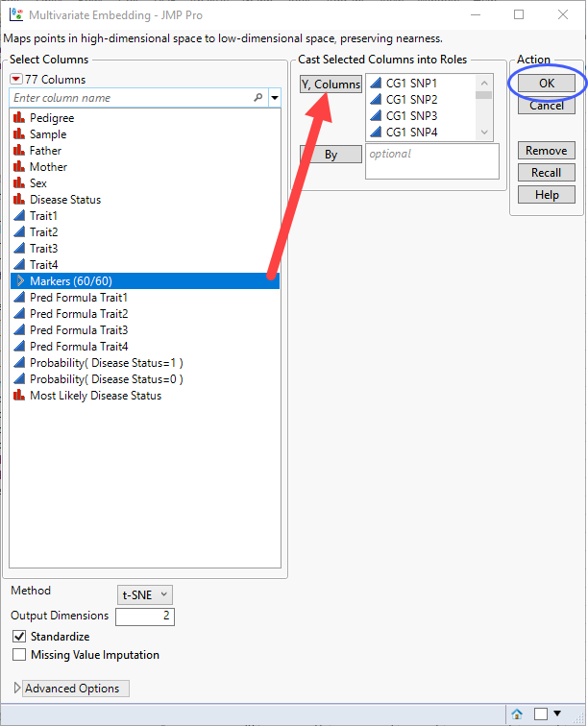
Task: Expand the Markers (60/60) group
Action: tap(20, 280)
